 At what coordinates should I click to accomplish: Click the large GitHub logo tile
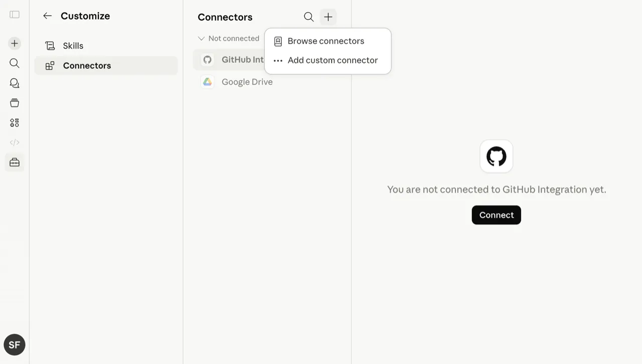497,156
